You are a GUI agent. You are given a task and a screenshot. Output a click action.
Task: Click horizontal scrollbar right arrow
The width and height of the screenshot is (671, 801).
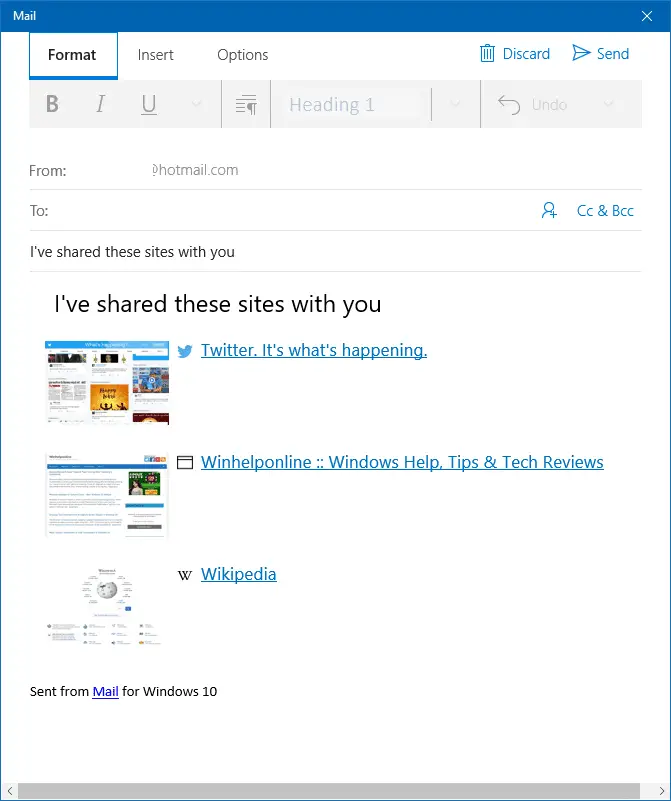coord(661,791)
